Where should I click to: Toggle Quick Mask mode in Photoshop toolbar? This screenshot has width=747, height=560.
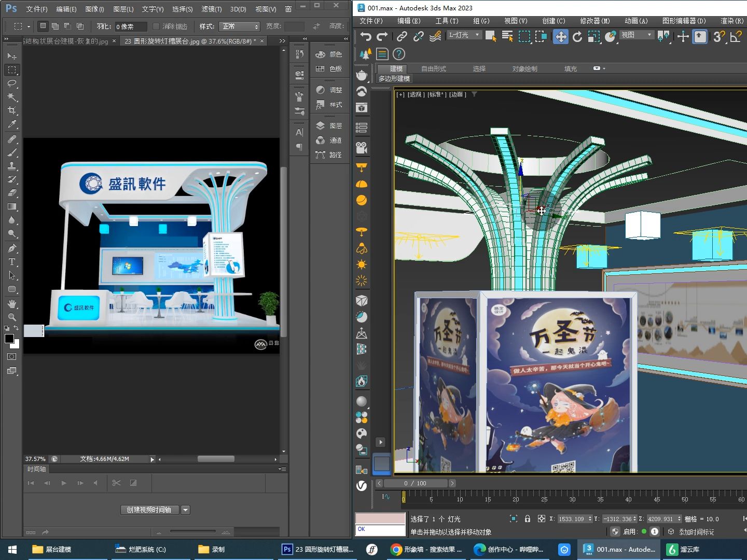[12, 357]
